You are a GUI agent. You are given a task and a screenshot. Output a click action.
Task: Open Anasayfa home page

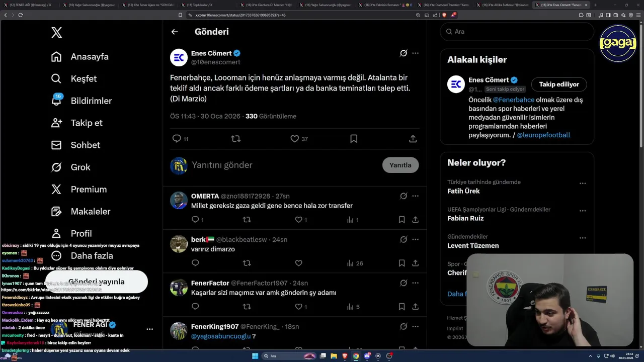(x=80, y=57)
